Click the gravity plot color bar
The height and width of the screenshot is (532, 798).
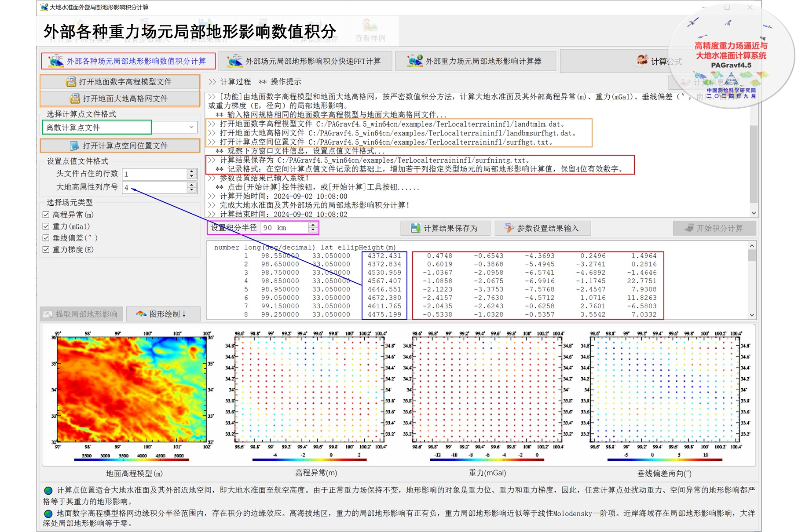pos(487,460)
